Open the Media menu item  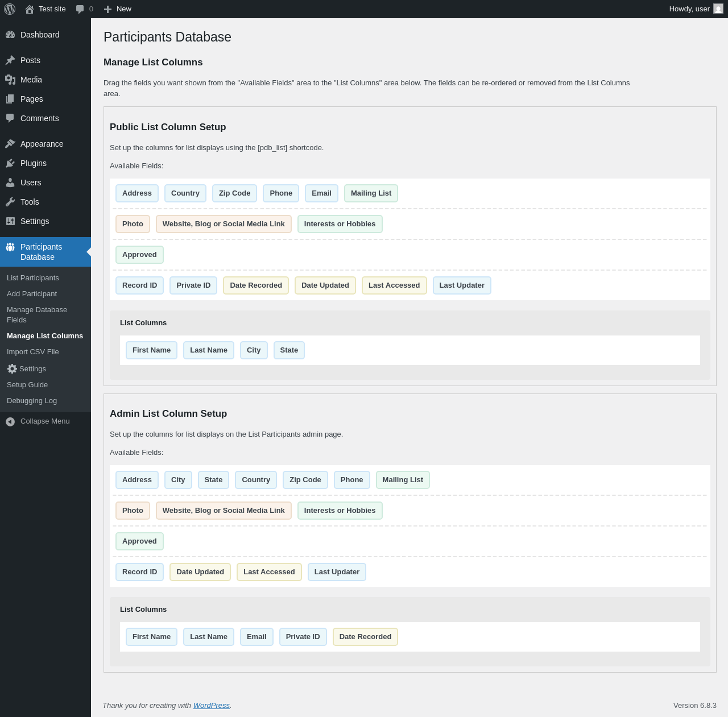pyautogui.click(x=31, y=80)
